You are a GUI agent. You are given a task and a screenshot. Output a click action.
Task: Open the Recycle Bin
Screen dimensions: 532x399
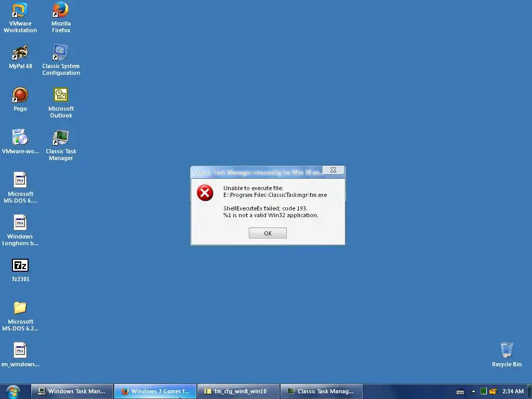[507, 355]
